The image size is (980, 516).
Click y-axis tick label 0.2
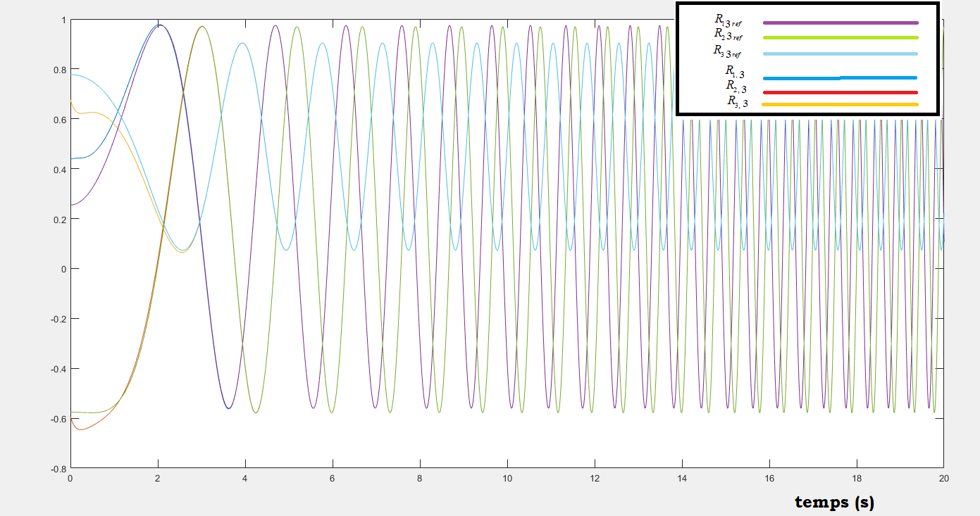tap(60, 220)
